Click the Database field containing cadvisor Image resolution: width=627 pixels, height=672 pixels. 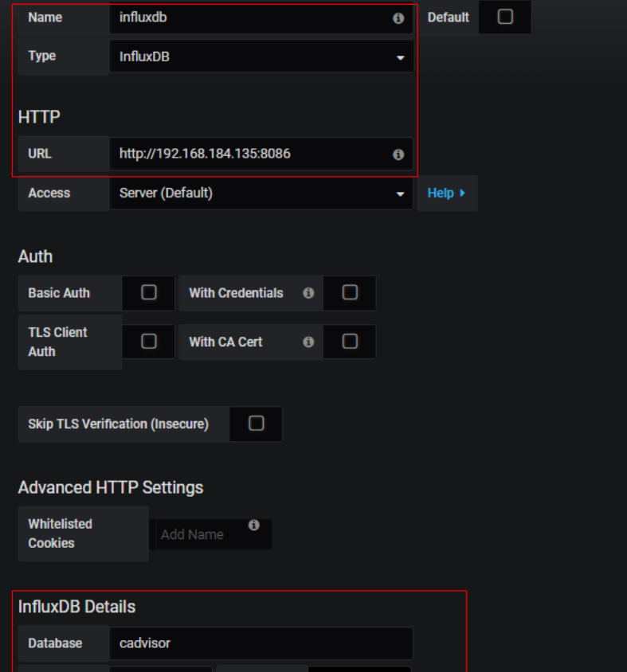pos(261,643)
